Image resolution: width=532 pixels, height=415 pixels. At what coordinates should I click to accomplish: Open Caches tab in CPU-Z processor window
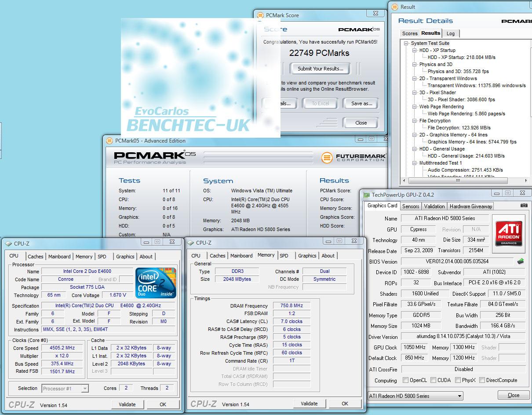coord(36,257)
